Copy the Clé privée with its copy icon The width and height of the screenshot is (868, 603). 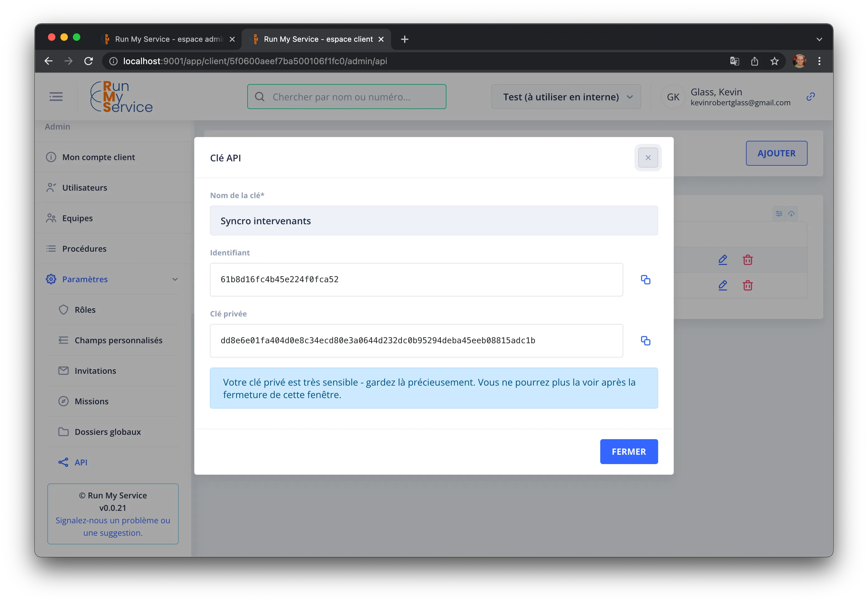[x=645, y=340]
